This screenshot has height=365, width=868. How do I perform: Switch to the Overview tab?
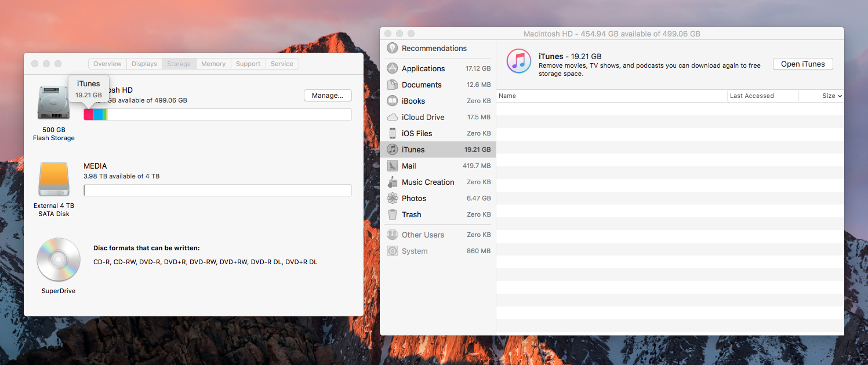click(107, 64)
